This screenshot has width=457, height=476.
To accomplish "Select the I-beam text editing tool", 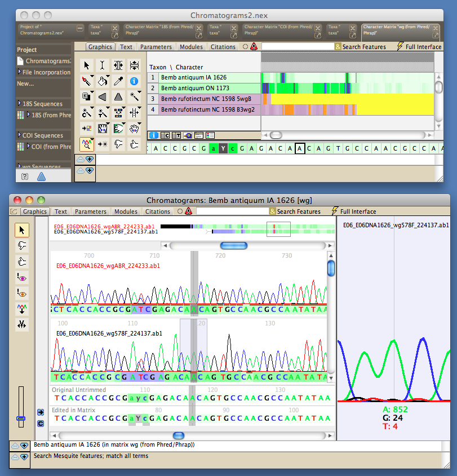I will click(x=102, y=65).
